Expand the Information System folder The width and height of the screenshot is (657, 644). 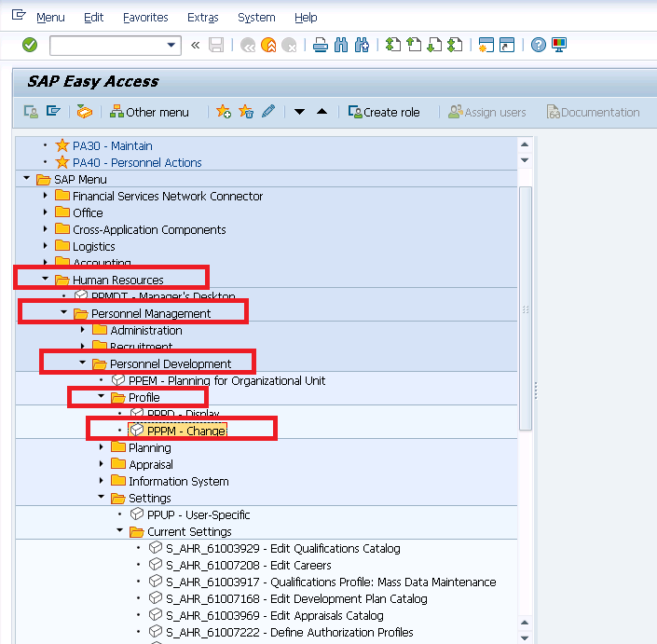101,481
